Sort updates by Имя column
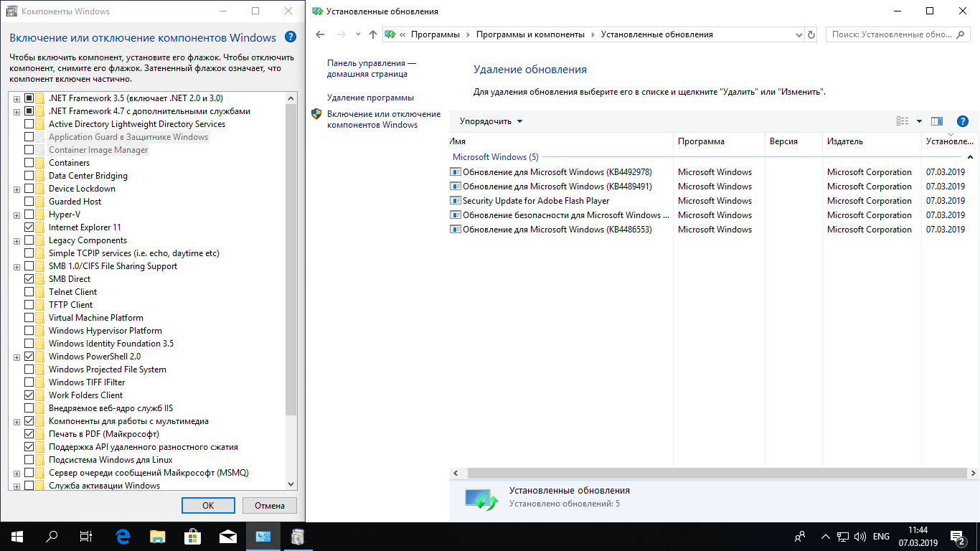This screenshot has width=980, height=551. [x=561, y=141]
